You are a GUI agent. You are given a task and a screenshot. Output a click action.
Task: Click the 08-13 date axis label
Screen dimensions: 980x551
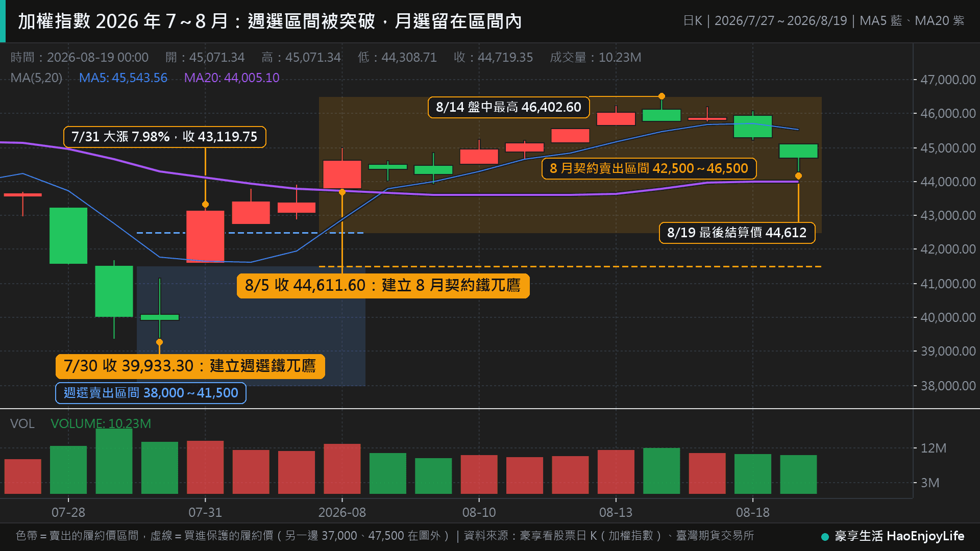pos(616,512)
